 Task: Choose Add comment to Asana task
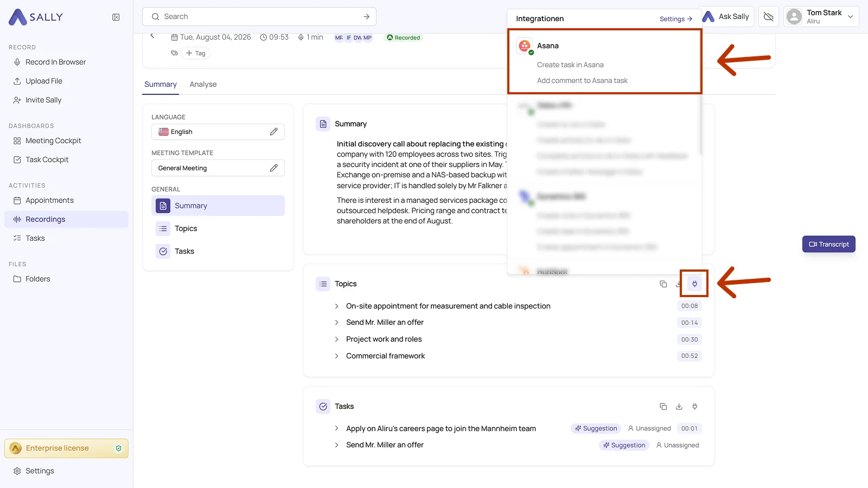pos(582,80)
